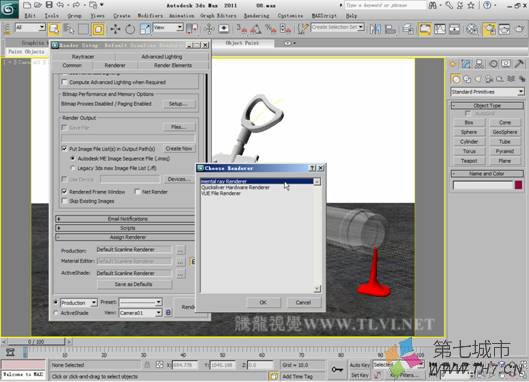Open the Create Selection Set dropdown
529x382 pixels.
pos(337,27)
